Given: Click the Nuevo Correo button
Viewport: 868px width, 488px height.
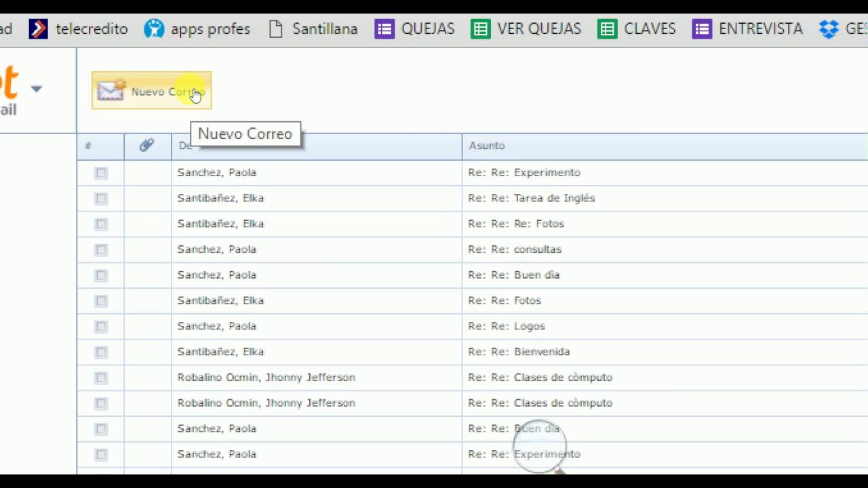Looking at the screenshot, I should tap(151, 90).
